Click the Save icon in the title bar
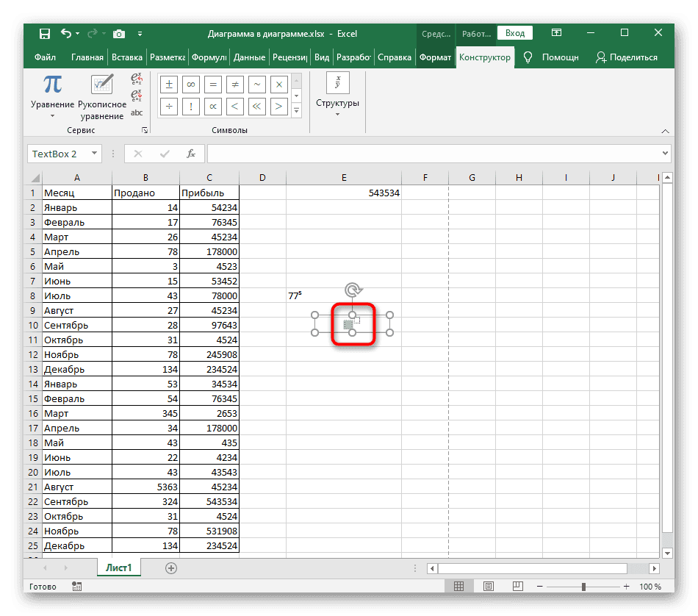This screenshot has width=698, height=616. 45,34
